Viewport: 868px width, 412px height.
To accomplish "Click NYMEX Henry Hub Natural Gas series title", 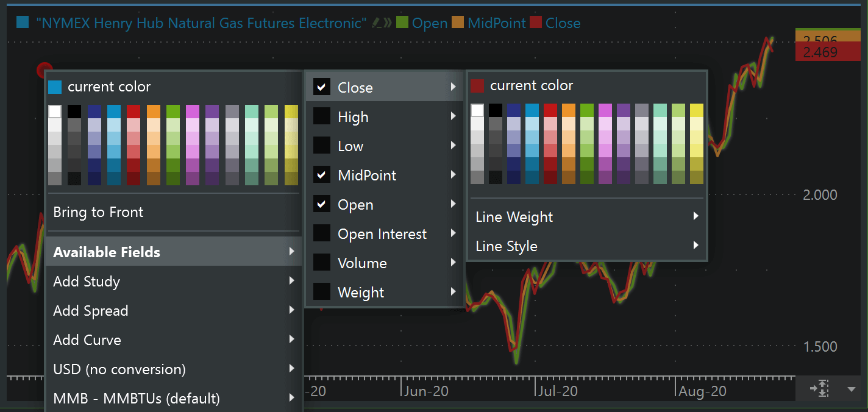I will pos(201,23).
